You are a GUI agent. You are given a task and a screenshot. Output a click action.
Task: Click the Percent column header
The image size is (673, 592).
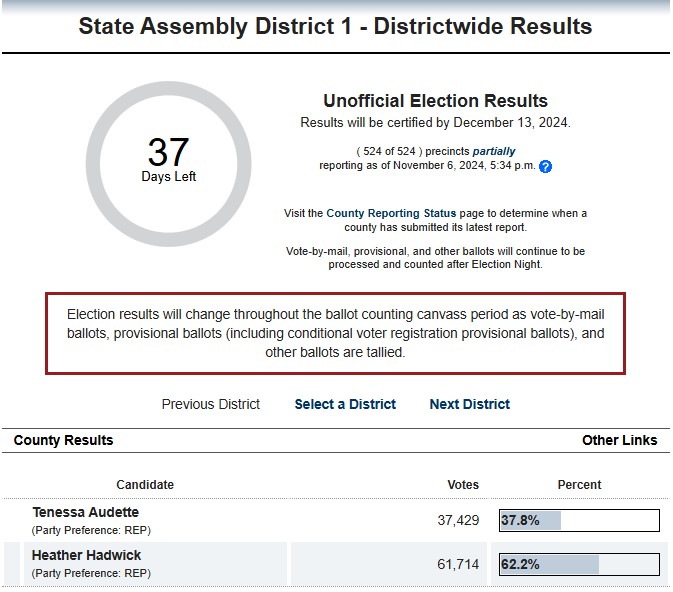tap(579, 484)
